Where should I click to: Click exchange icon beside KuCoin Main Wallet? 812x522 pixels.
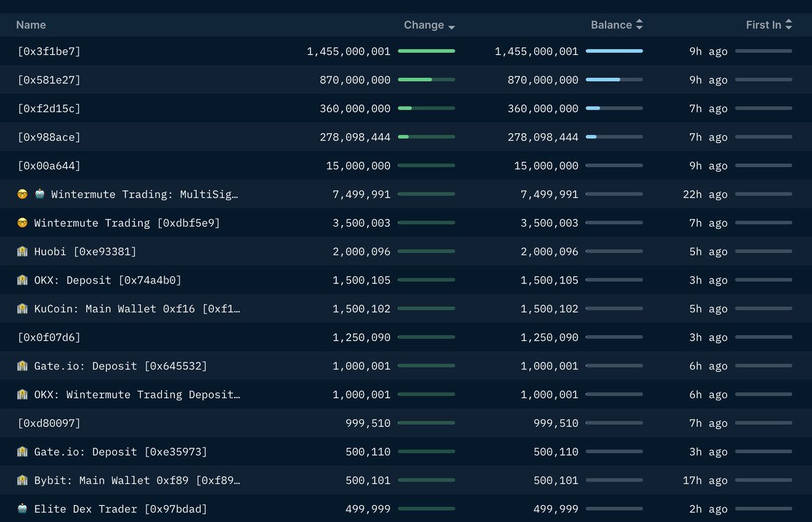point(22,309)
